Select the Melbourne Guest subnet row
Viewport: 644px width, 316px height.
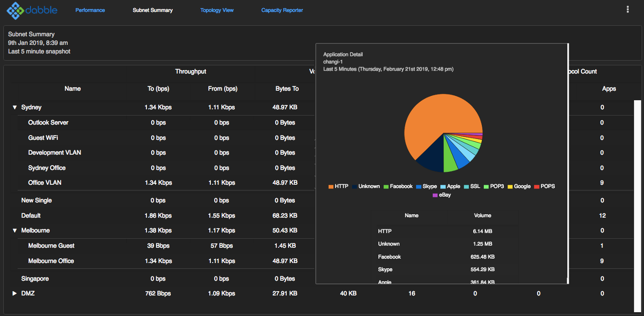(51, 246)
